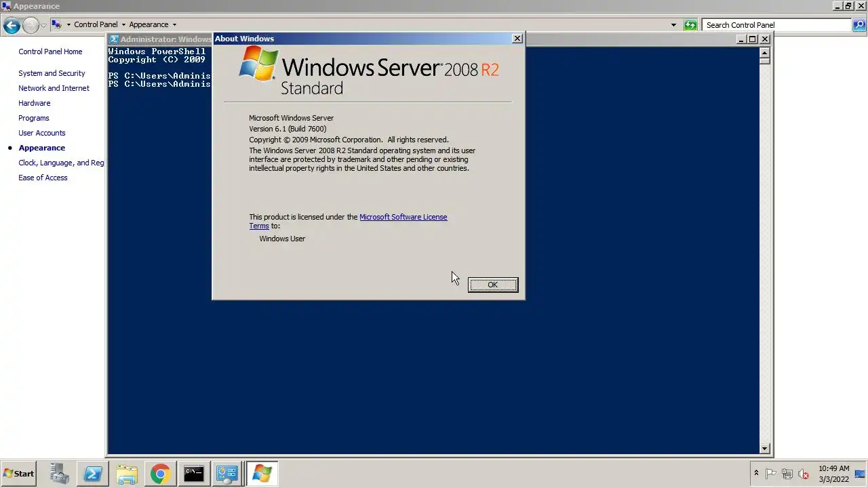This screenshot has width=868, height=488.
Task: Select Appearance in the sidebar
Action: point(41,148)
